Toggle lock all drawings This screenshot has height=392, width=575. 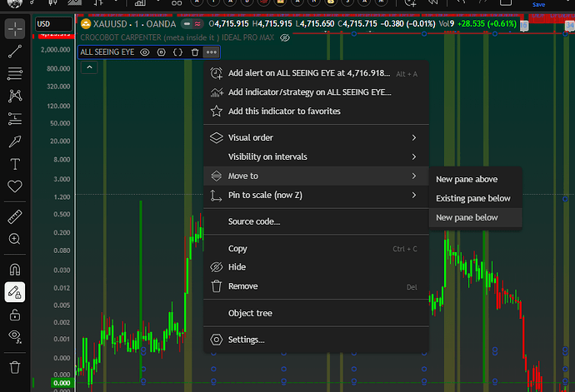pos(15,315)
